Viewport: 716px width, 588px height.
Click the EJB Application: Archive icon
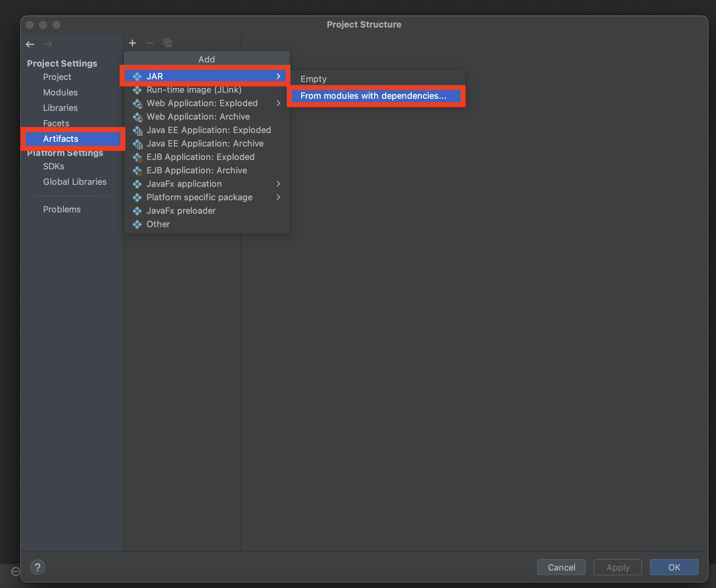click(x=137, y=171)
